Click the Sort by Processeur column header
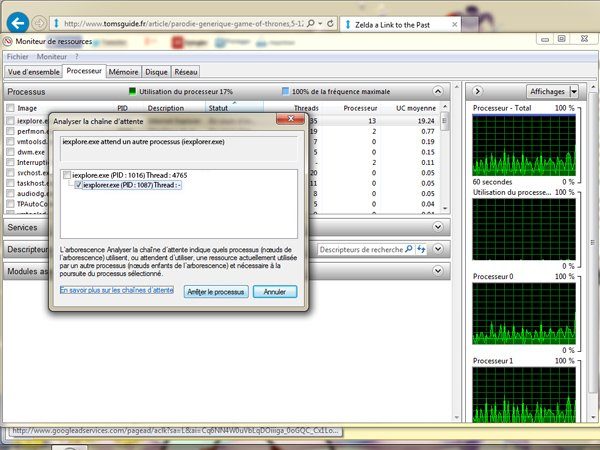 [360, 108]
